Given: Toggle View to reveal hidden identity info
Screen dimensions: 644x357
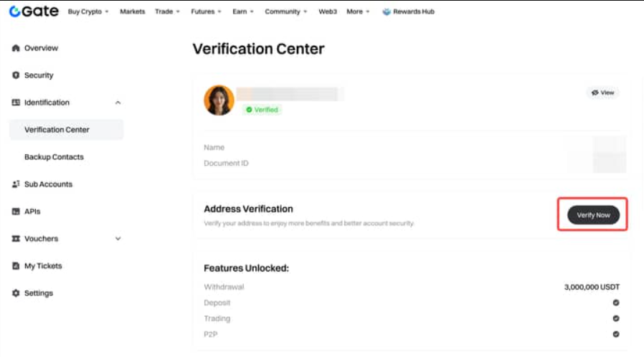Looking at the screenshot, I should coord(602,92).
